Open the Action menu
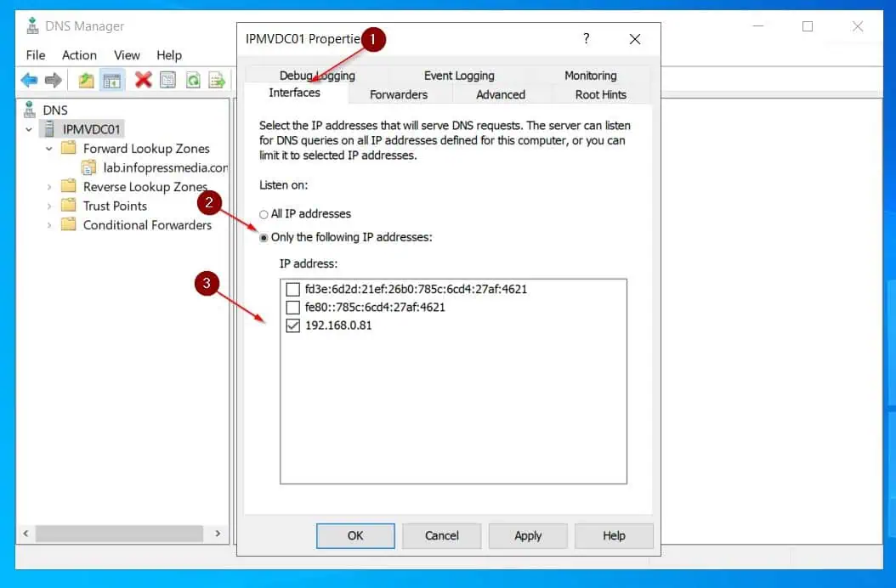The width and height of the screenshot is (896, 588). tap(79, 55)
